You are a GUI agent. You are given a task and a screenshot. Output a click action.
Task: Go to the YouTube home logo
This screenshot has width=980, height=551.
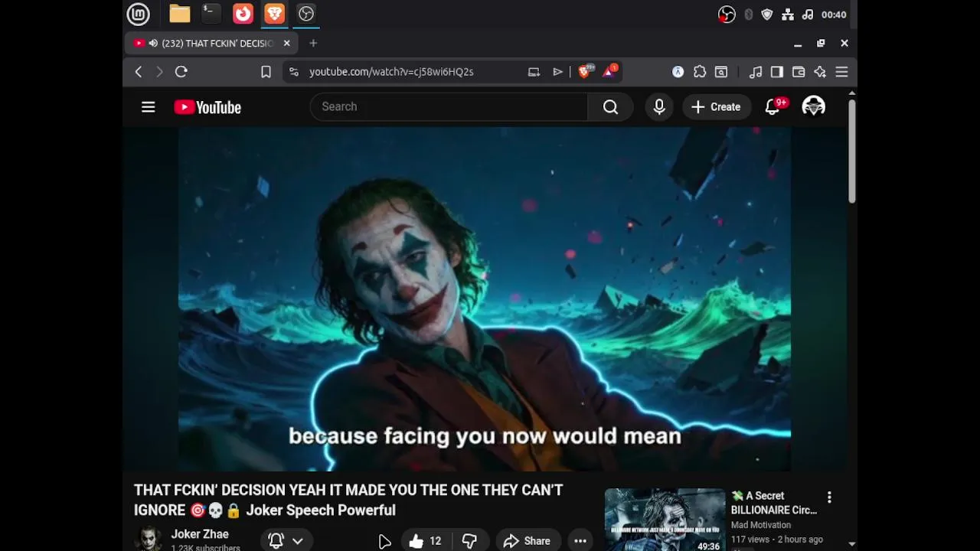(x=207, y=107)
